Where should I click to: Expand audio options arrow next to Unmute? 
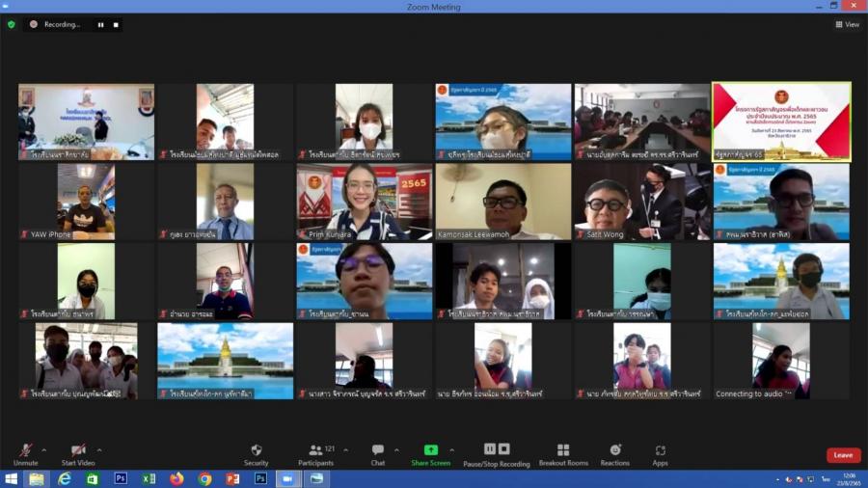[44, 449]
